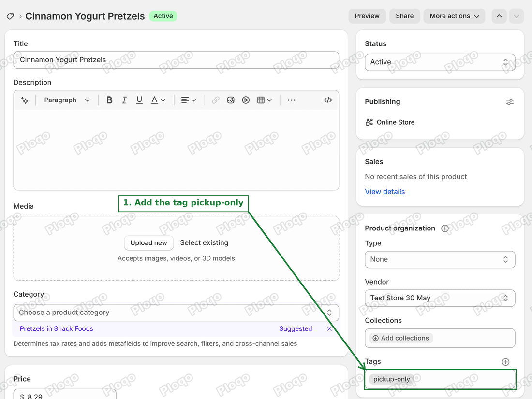Toggle underline formatting in description toolbar

click(x=139, y=100)
